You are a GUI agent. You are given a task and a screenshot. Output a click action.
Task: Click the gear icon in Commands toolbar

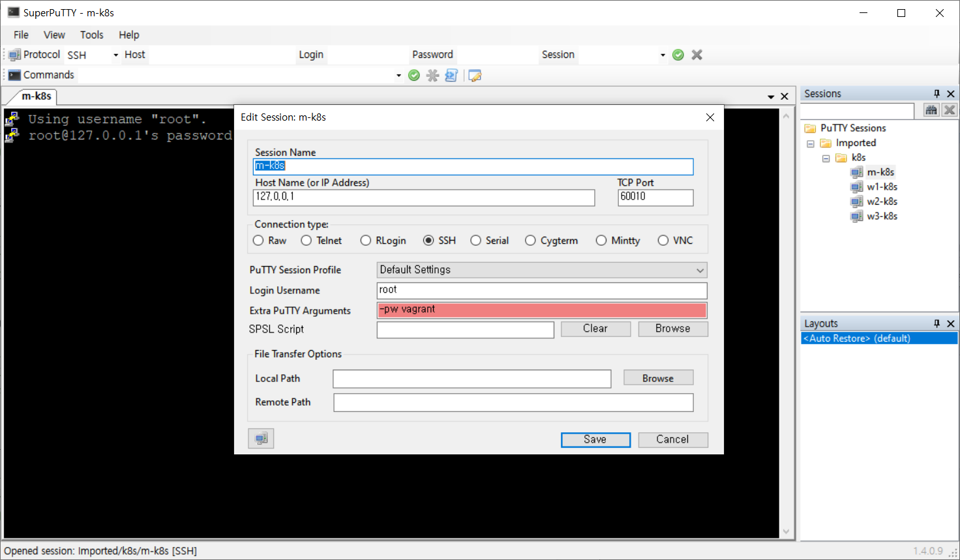(432, 76)
